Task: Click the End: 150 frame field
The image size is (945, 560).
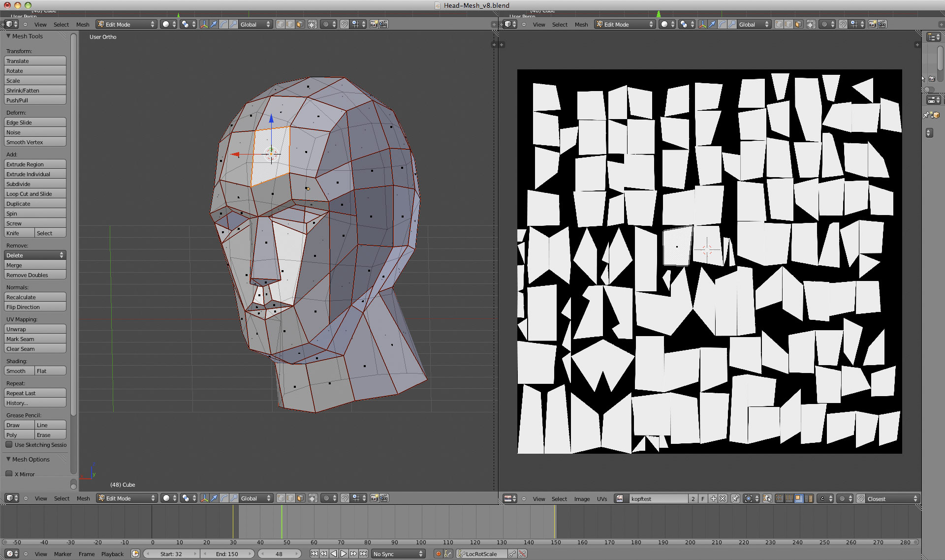Action: (227, 554)
